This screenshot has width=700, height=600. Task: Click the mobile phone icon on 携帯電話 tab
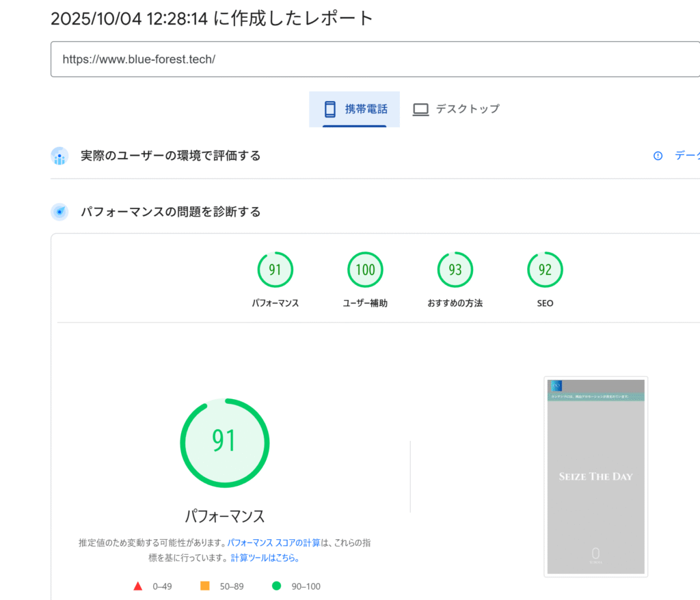coord(330,109)
